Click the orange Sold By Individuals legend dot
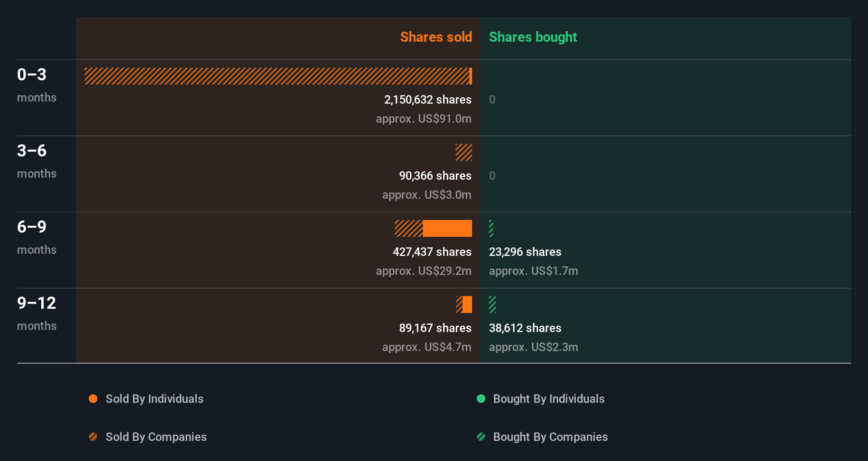Image resolution: width=868 pixels, height=461 pixels. tap(93, 399)
